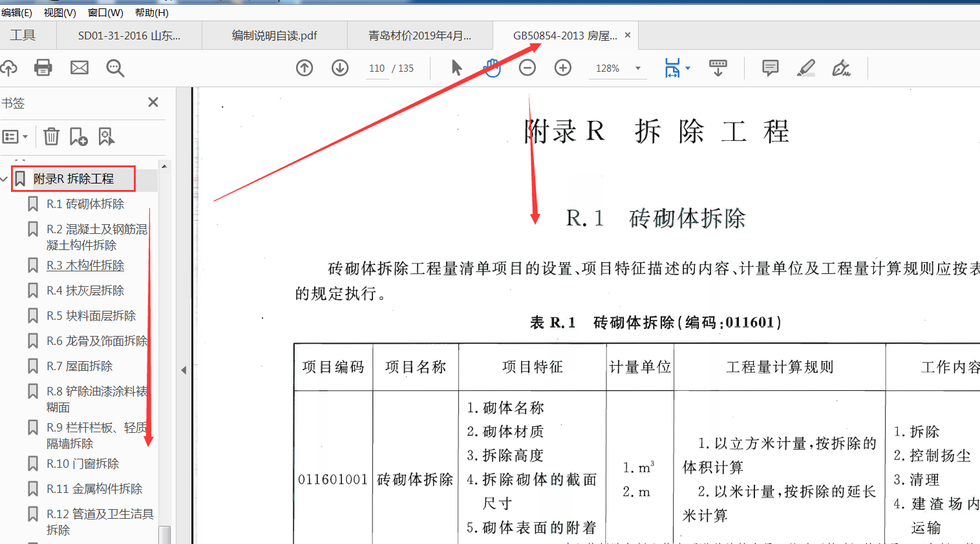Click the scrolling mode keyboard icon
980x544 pixels.
click(x=718, y=68)
